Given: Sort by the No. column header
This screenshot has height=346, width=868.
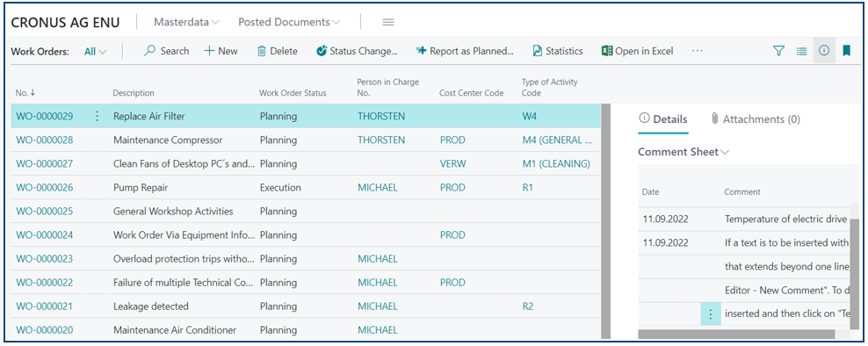Looking at the screenshot, I should (25, 93).
